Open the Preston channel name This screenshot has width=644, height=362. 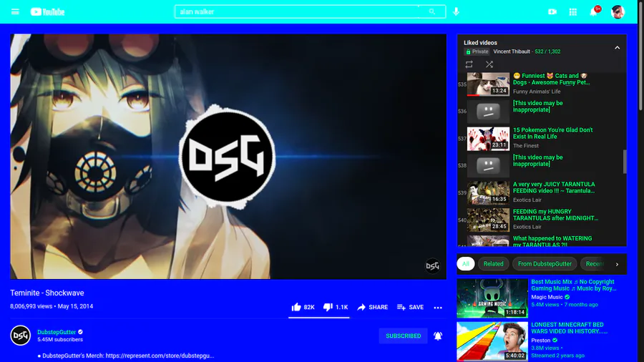pos(540,341)
